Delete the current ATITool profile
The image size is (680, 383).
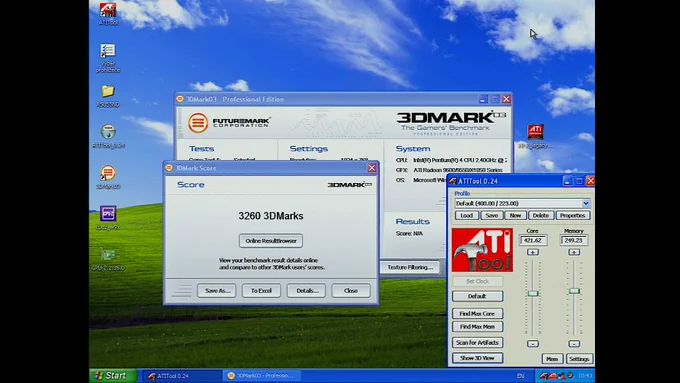[x=541, y=216]
